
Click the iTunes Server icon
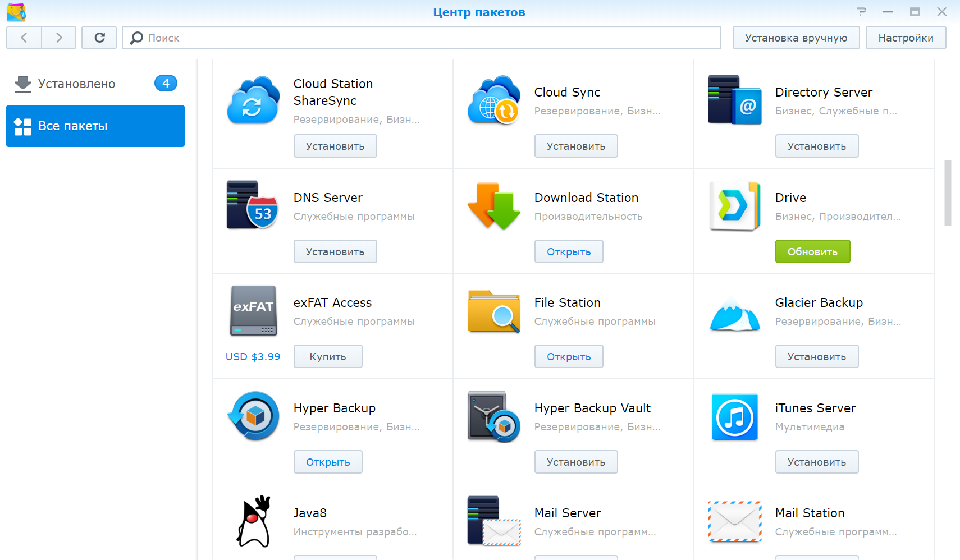tap(735, 417)
